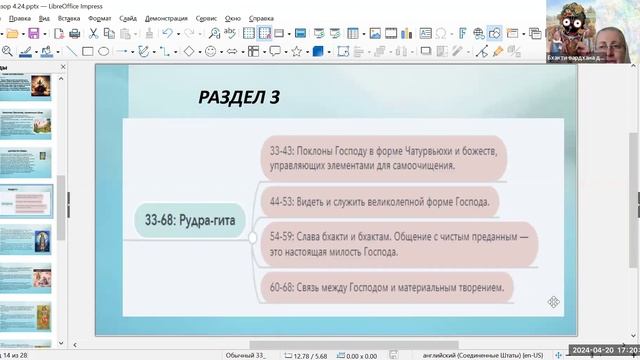Open the slide layout dropdown next to New Slide
Image resolution: width=640 pixels, height=360 pixels.
pos(523,34)
